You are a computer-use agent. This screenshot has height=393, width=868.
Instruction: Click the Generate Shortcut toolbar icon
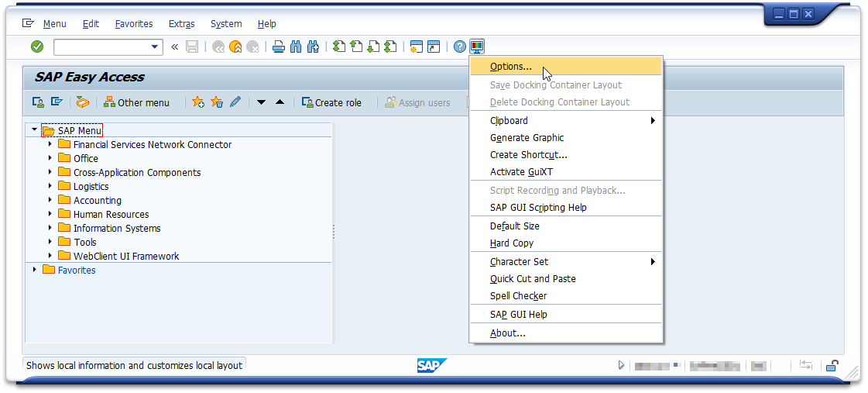(x=434, y=47)
